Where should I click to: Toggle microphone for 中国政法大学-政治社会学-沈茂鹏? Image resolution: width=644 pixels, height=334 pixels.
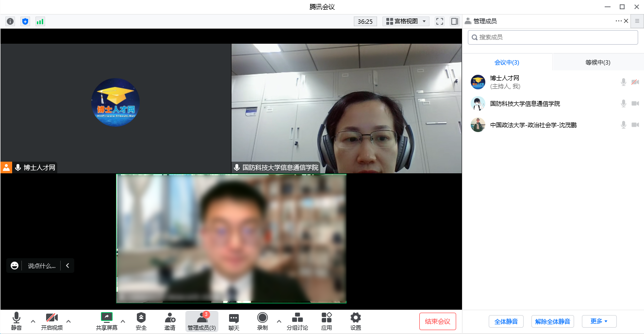[624, 125]
